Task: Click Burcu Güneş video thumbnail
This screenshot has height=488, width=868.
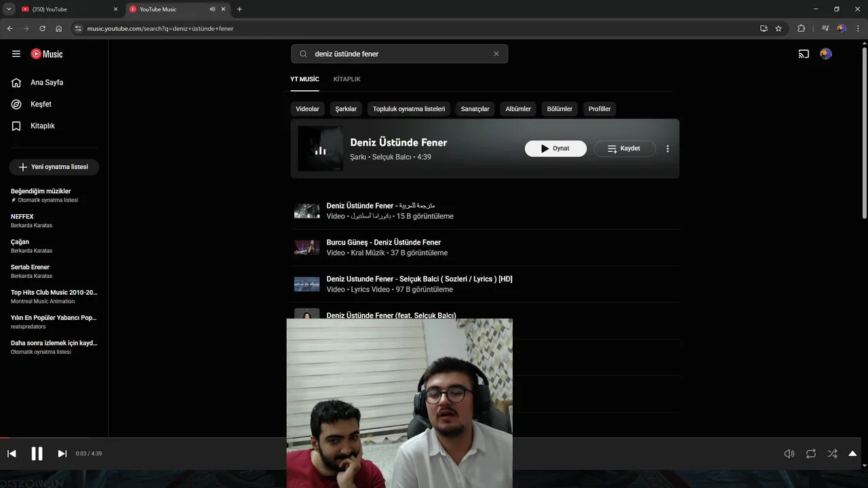Action: pyautogui.click(x=307, y=247)
